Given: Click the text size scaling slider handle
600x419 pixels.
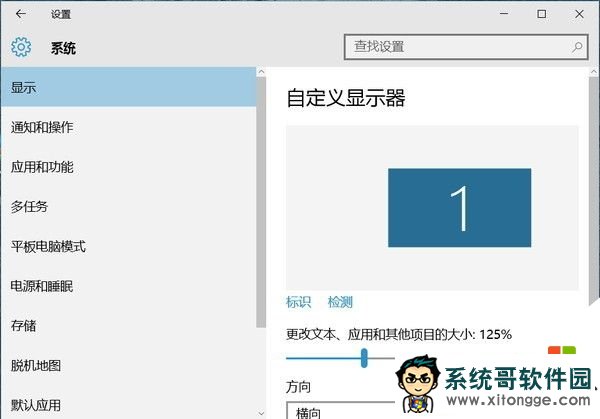Looking at the screenshot, I should pos(364,358).
